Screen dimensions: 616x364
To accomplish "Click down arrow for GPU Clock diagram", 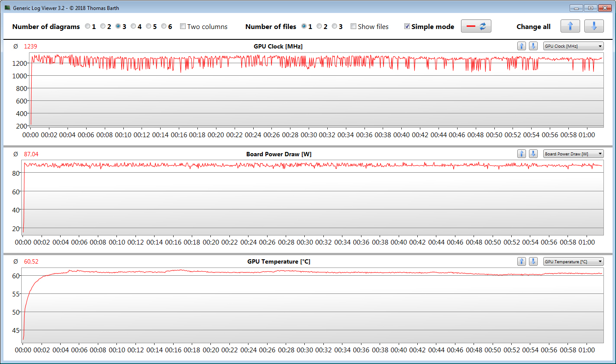I will coord(533,46).
